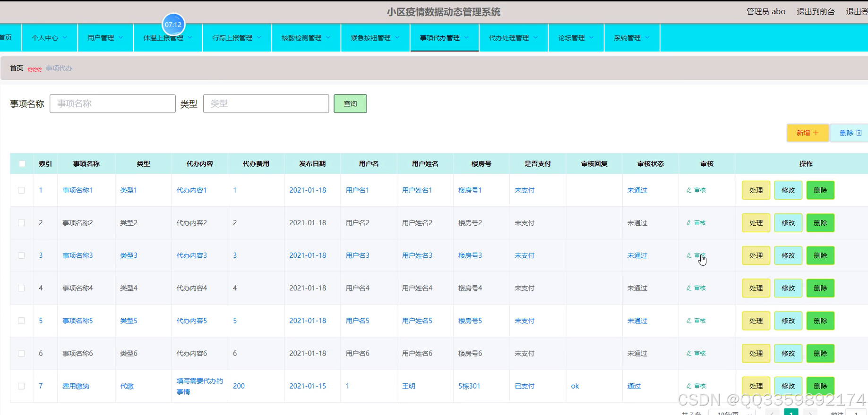Click the 退出到前台 link
Viewport: 868px width, 415px height.
tap(816, 12)
